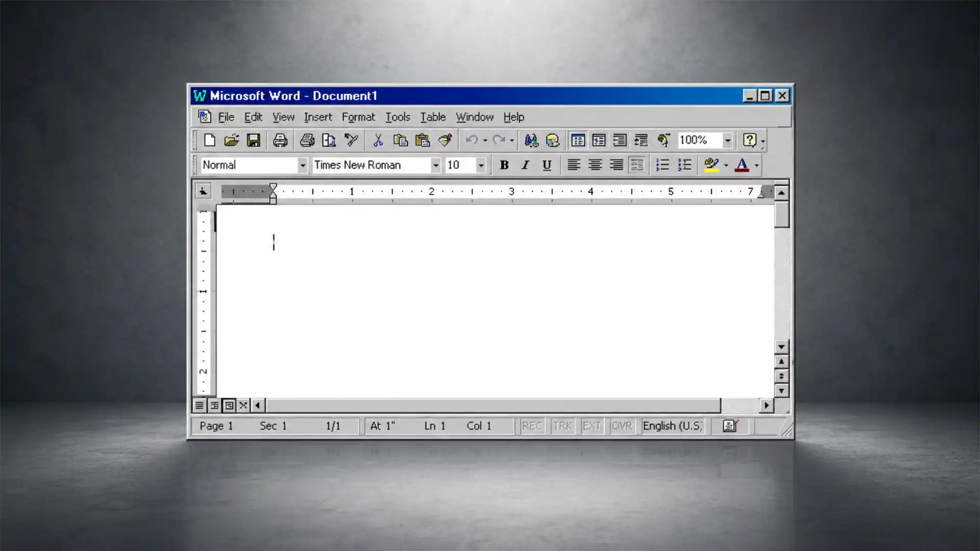Image resolution: width=980 pixels, height=551 pixels.
Task: Cut the selection with the scissors icon
Action: tap(378, 140)
